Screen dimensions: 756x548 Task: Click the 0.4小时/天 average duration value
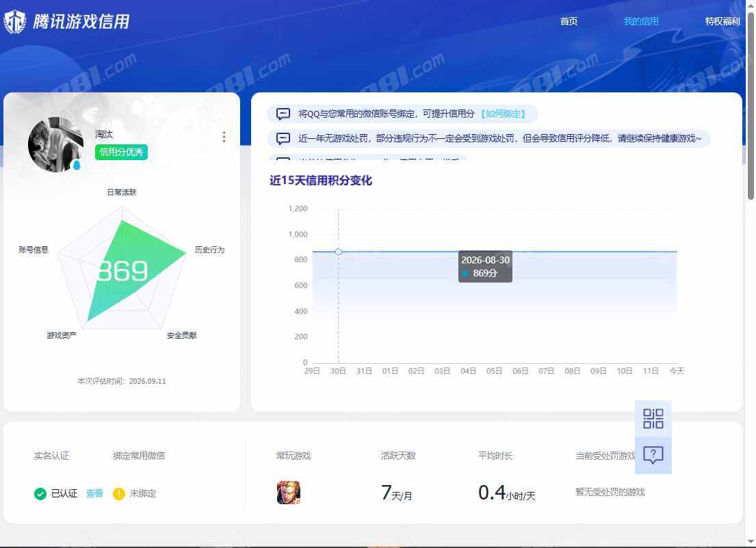point(507,493)
